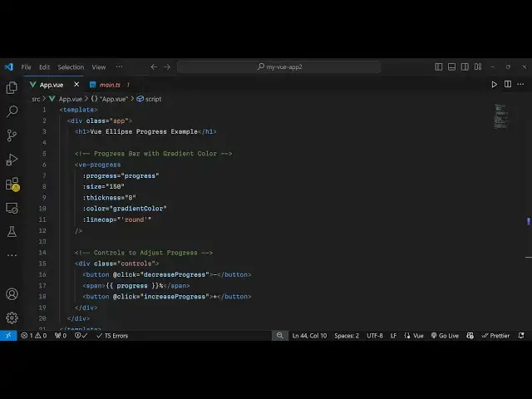Viewport: 532px width, 399px height.
Task: Change file encoding UTF-8
Action: (375, 336)
